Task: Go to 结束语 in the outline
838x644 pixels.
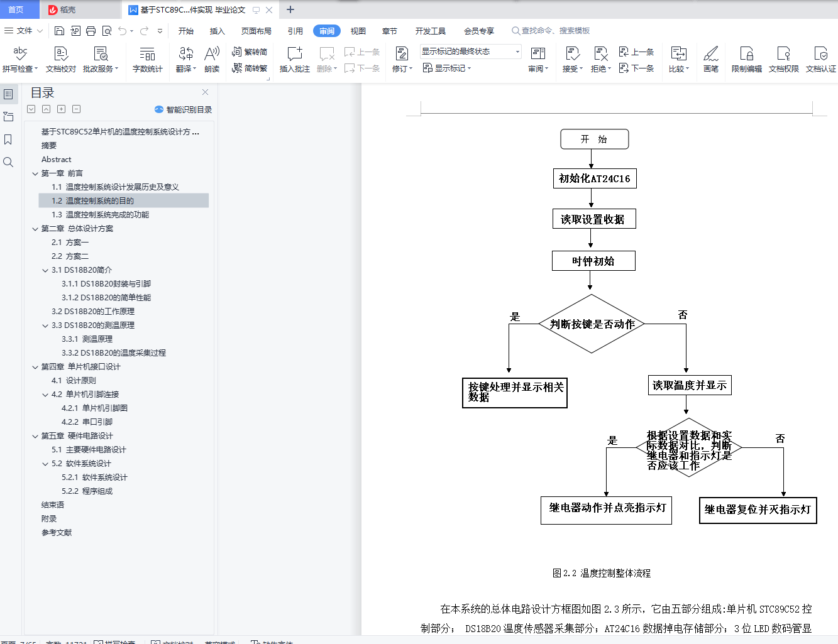Action: pyautogui.click(x=53, y=505)
